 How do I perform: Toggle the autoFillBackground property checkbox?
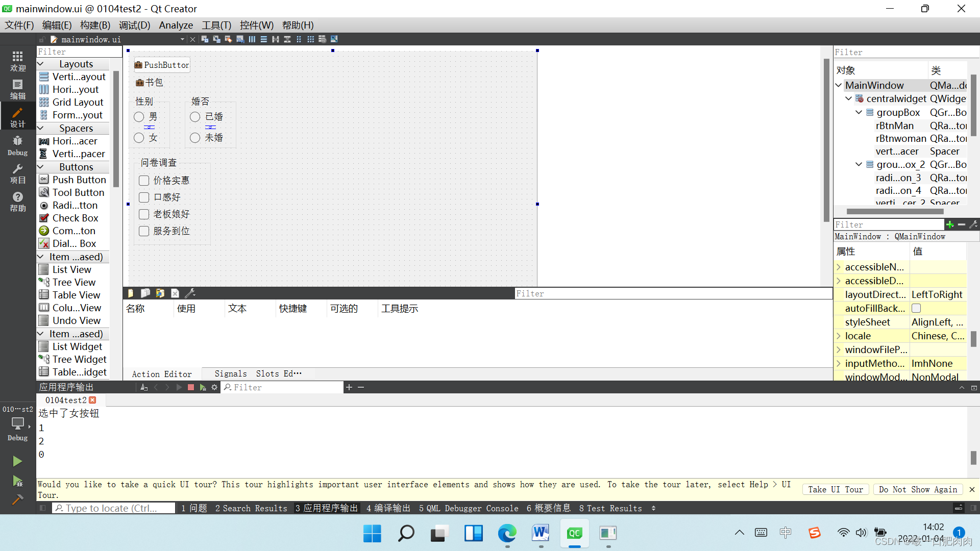tap(916, 308)
